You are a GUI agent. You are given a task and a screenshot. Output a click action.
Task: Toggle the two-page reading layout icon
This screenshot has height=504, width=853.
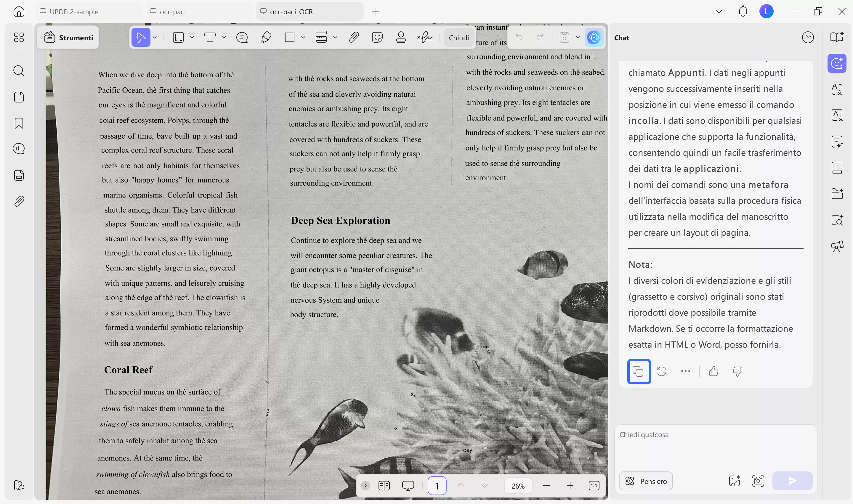click(384, 485)
